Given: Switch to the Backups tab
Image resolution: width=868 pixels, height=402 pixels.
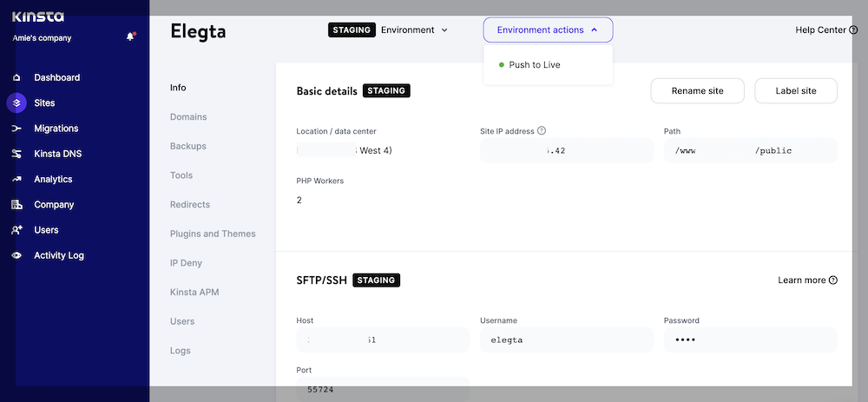Looking at the screenshot, I should (188, 146).
